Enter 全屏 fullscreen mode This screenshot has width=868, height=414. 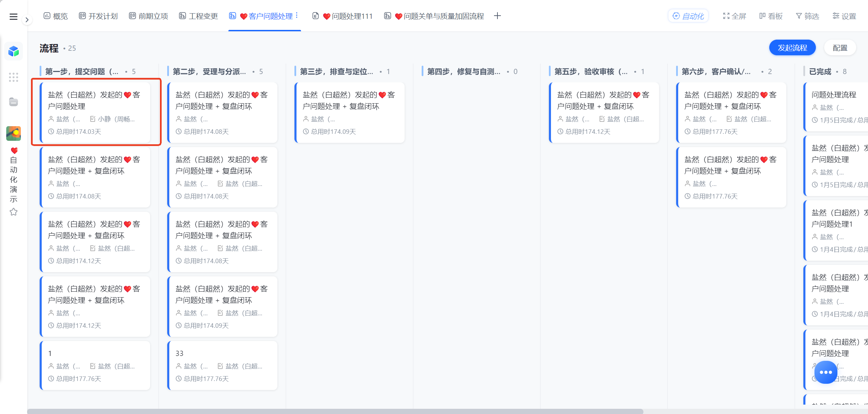click(x=735, y=16)
